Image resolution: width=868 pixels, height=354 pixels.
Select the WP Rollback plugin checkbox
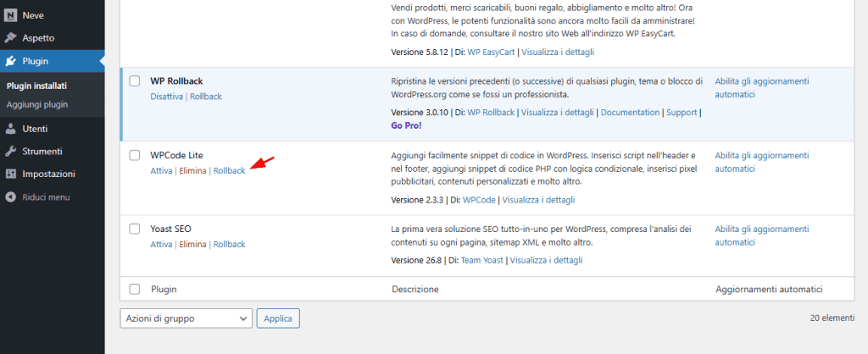click(x=135, y=81)
